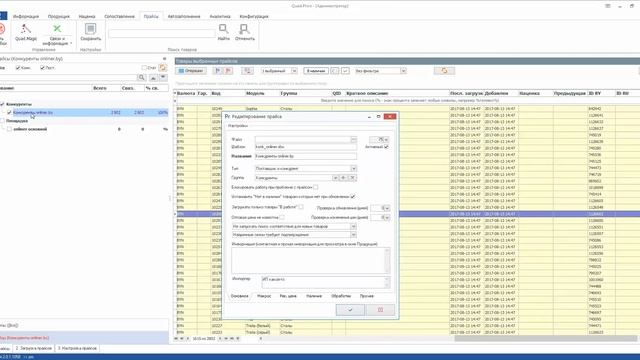Click first small toggle icon after 'В наличии'
Screen dimensions: 640x360
(335, 71)
